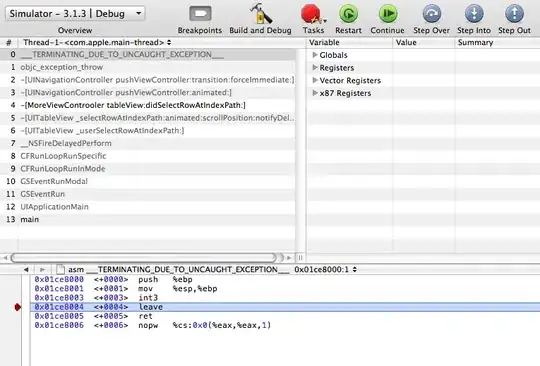
Task: Click the Step Into icon
Action: click(x=474, y=14)
